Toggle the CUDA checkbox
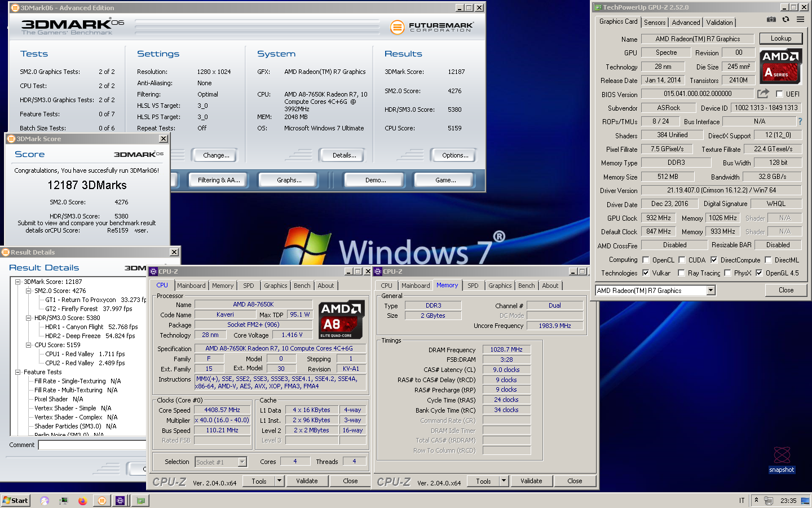 682,260
